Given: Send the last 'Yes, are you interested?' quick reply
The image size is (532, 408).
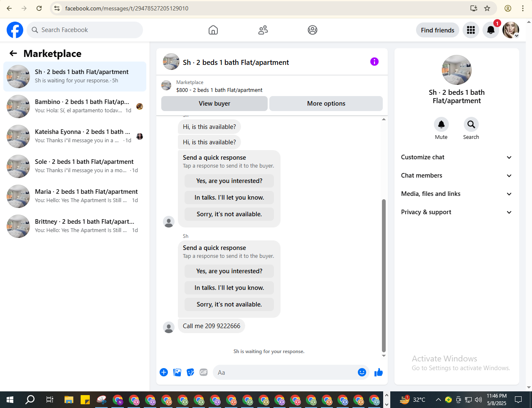Looking at the screenshot, I should point(229,271).
